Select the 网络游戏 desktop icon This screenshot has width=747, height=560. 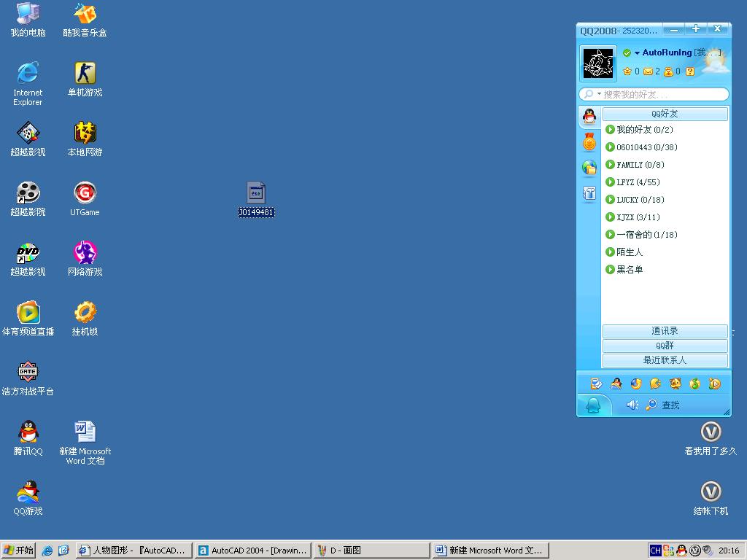[x=85, y=259]
